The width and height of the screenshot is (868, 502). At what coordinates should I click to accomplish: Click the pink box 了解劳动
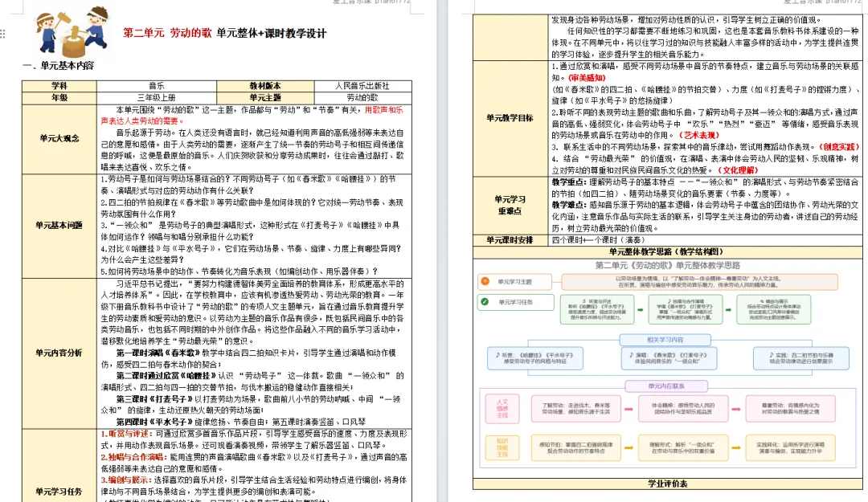pos(575,409)
